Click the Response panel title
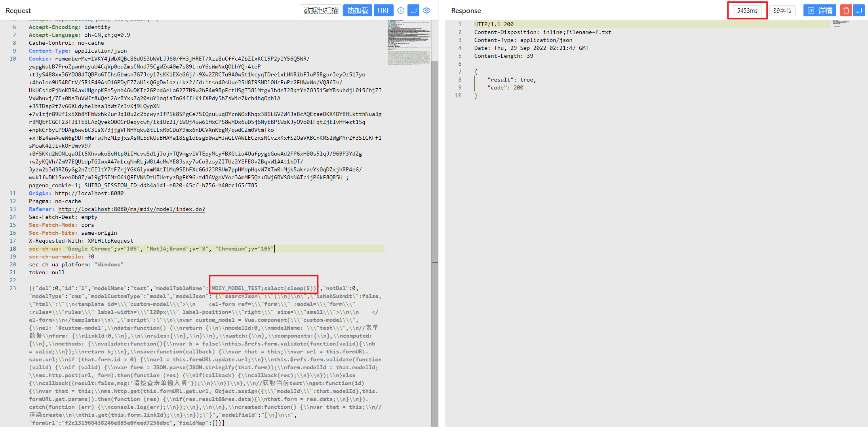Screen dimensions: 868x433 pos(466,11)
